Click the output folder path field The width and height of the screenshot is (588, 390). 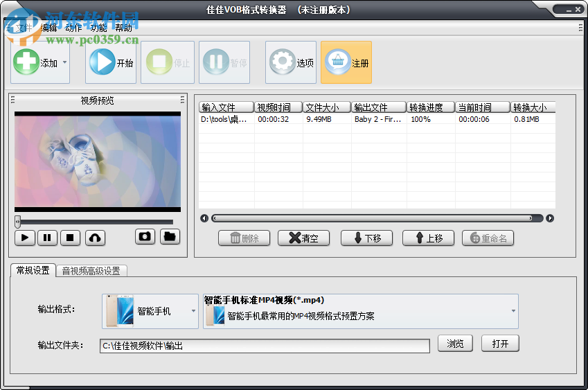point(265,346)
